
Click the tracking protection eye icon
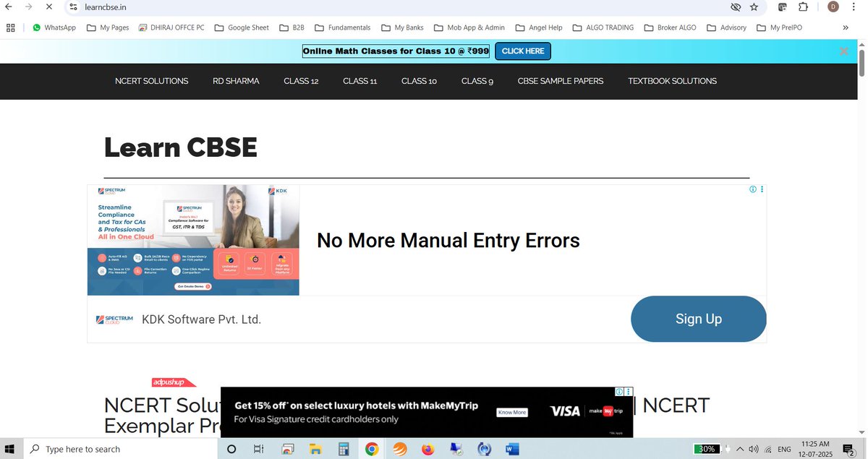(x=736, y=7)
